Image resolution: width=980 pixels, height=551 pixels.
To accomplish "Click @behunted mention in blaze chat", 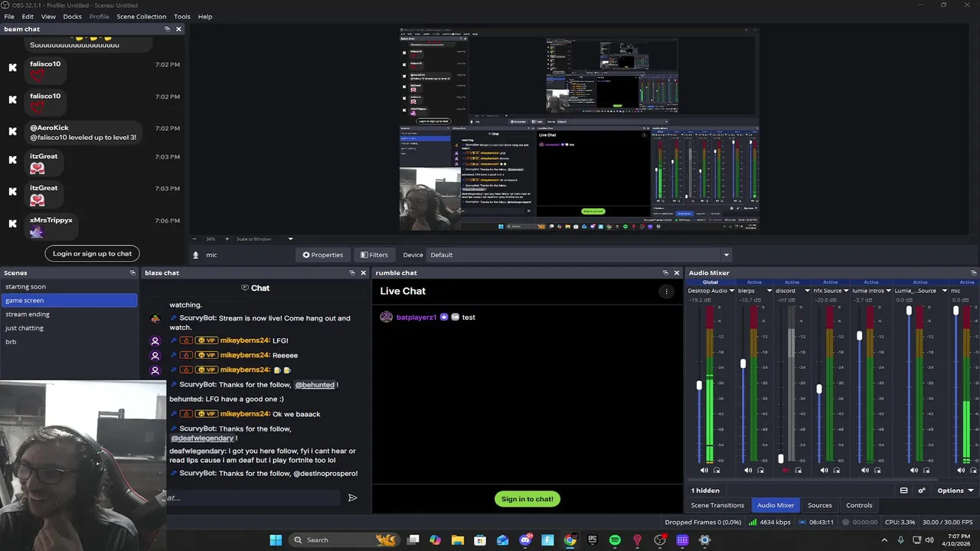I will (315, 385).
